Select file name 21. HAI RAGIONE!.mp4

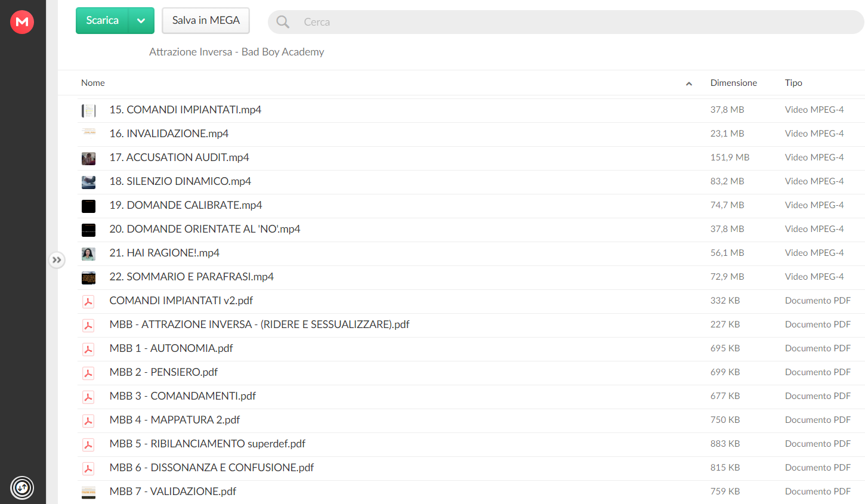click(x=165, y=253)
